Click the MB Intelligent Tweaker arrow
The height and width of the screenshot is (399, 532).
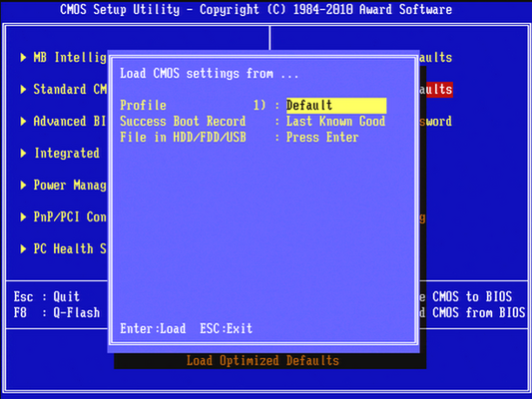23,57
